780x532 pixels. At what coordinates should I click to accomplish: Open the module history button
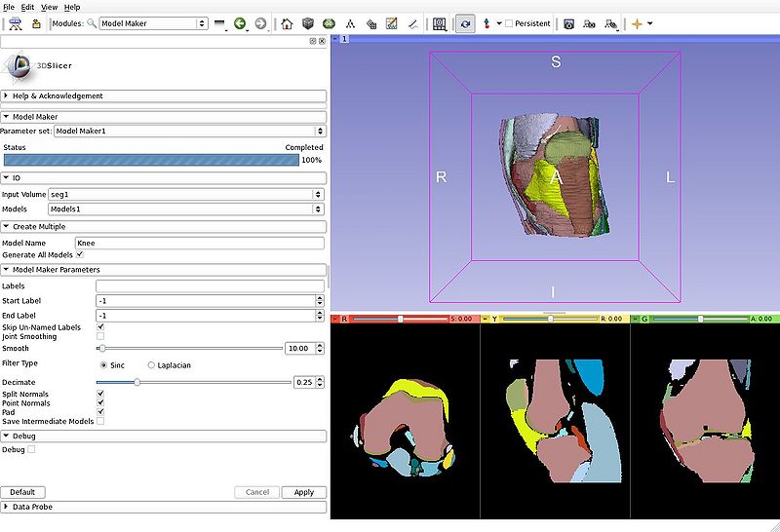[219, 23]
